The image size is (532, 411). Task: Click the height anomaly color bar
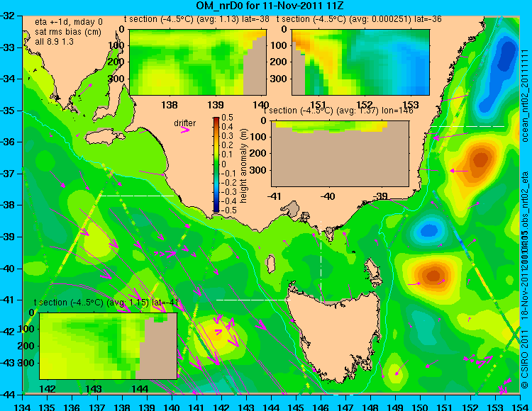pos(216,165)
